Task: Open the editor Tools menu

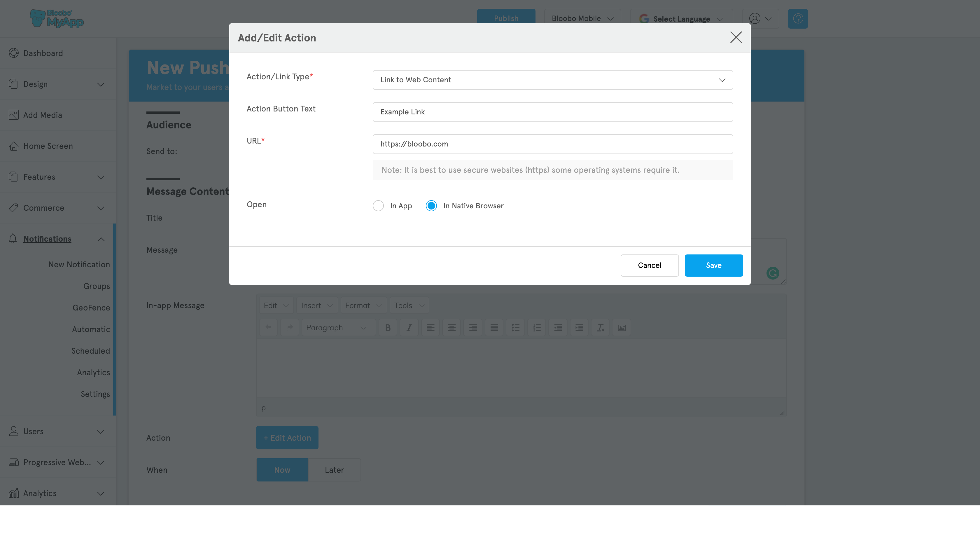Action: point(409,306)
